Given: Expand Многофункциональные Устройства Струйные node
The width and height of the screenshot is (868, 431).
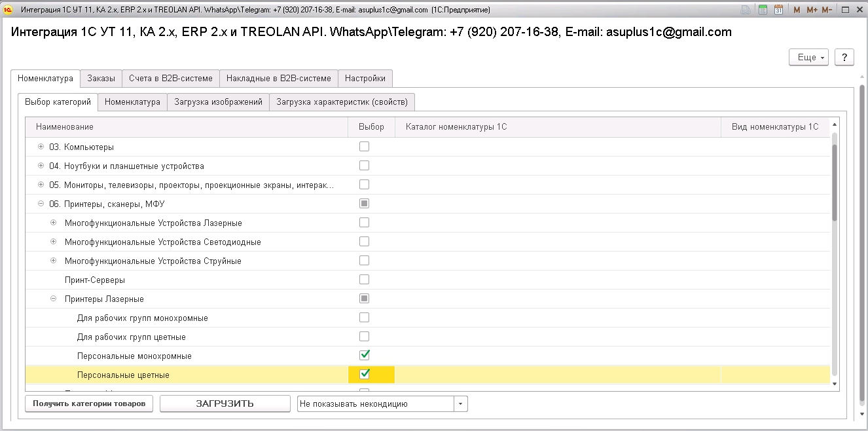Looking at the screenshot, I should point(54,261).
